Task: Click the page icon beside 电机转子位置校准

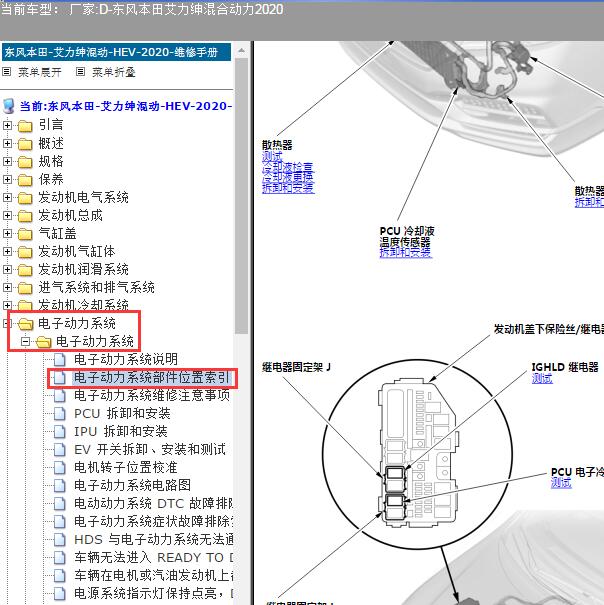Action: tap(59, 468)
